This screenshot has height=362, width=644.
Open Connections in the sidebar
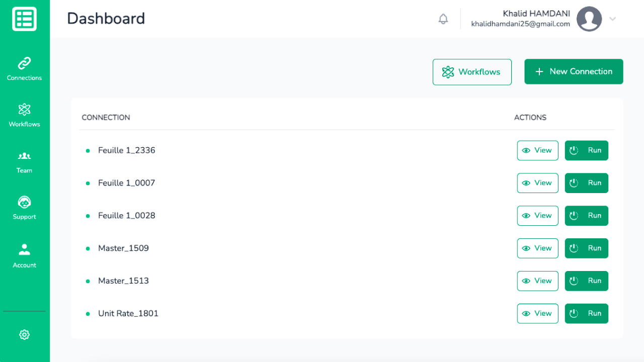(x=24, y=69)
